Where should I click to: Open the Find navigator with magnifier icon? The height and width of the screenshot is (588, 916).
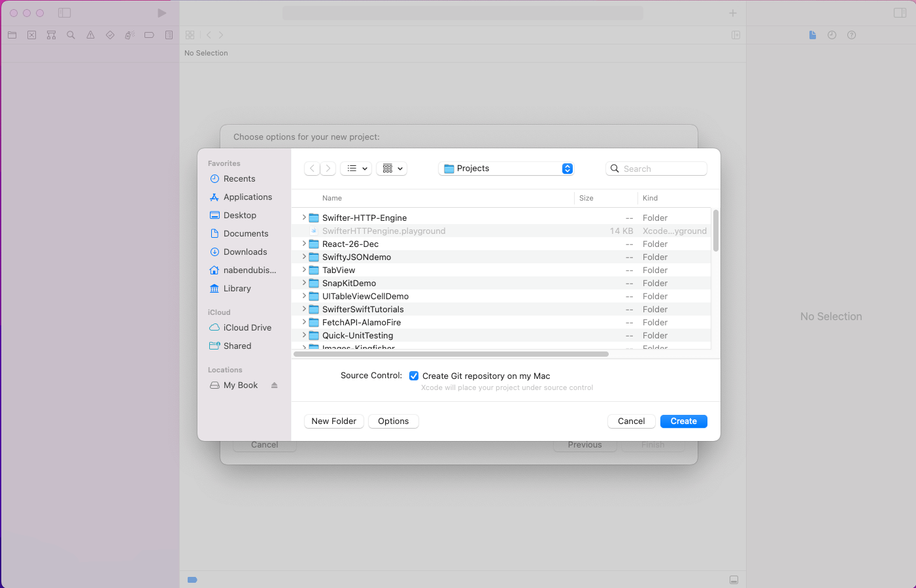[x=71, y=35]
